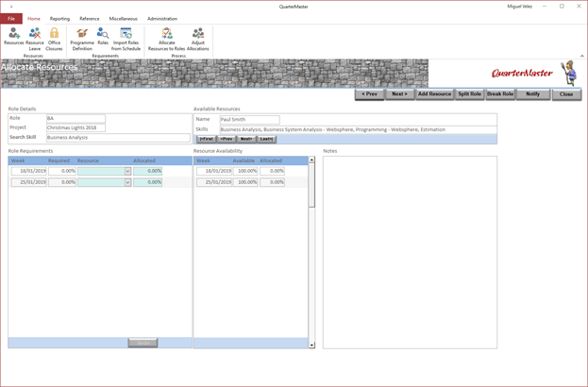Screen dimensions: 588x387
Task: Click the Undo button under Role Requirements
Action: tap(143, 343)
